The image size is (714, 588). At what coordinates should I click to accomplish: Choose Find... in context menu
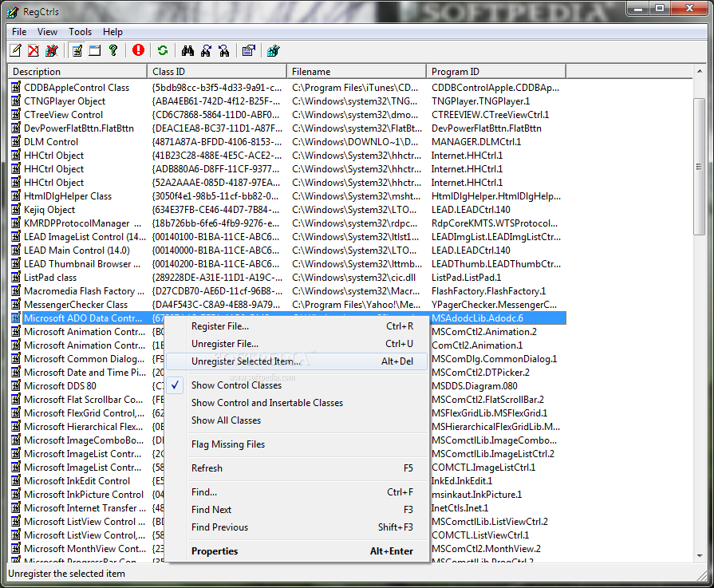coord(297,492)
